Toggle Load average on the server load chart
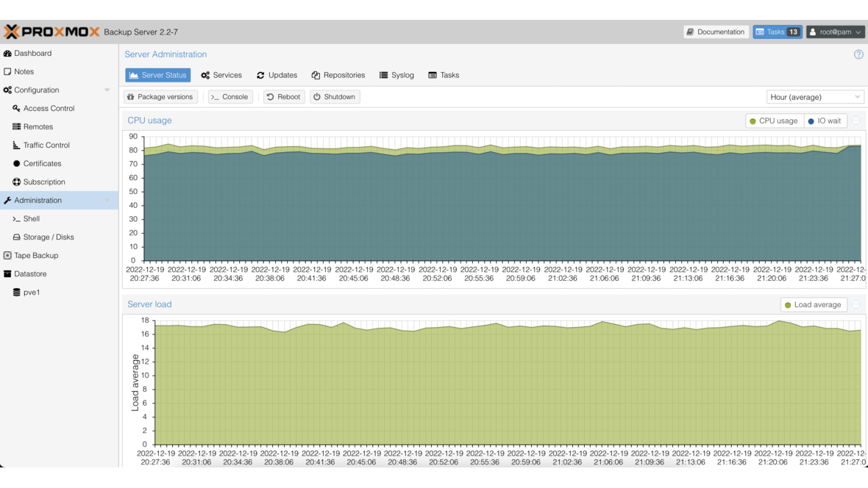Screen dimensions: 868x488 [x=814, y=304]
